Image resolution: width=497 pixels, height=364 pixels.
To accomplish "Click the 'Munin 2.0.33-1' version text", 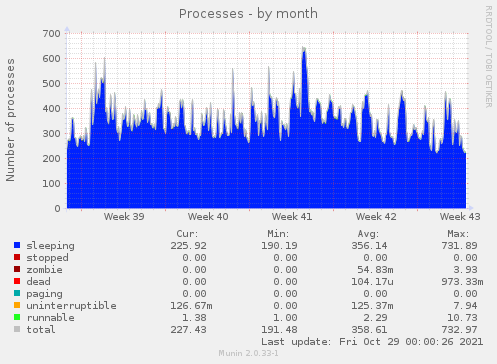I will pyautogui.click(x=248, y=353).
